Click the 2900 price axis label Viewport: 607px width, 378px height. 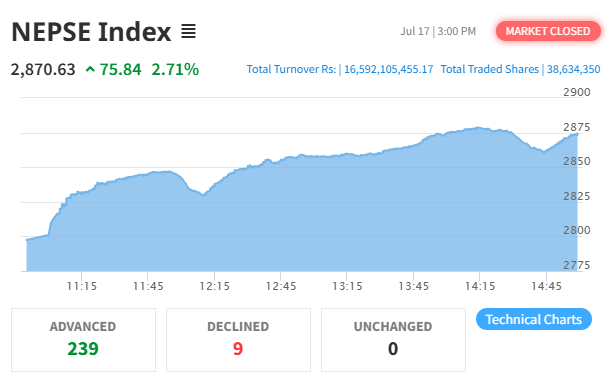(576, 92)
